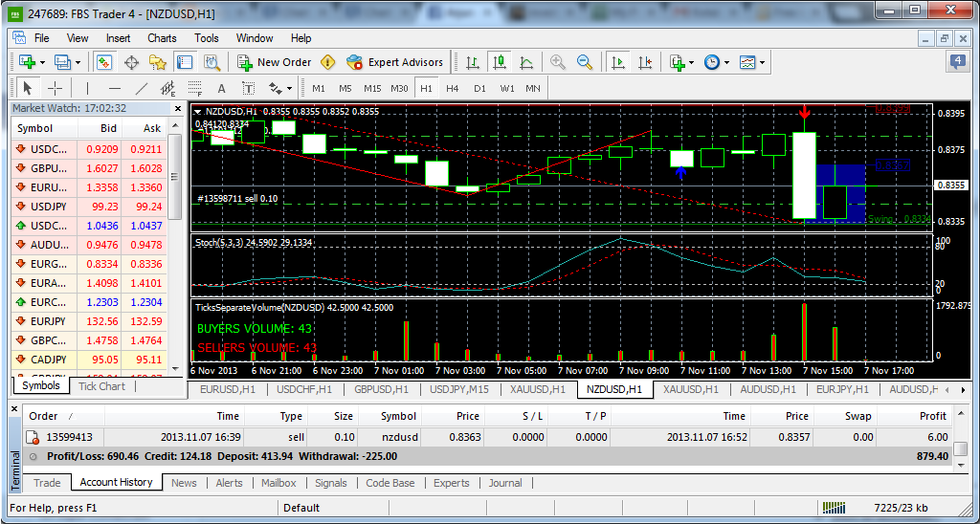Open the Tools menu
Image resolution: width=980 pixels, height=524 pixels.
pos(207,38)
